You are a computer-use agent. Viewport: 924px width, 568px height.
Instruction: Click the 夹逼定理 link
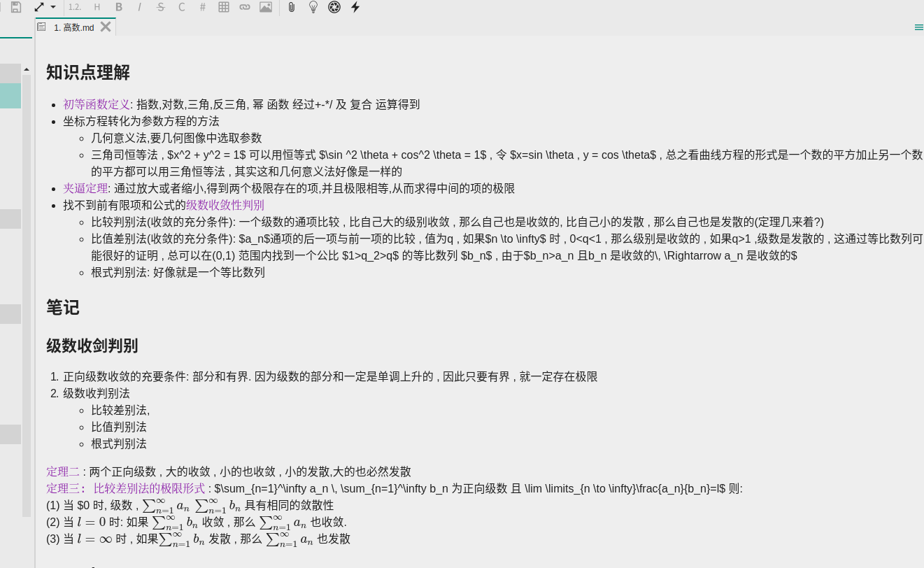[x=85, y=188]
